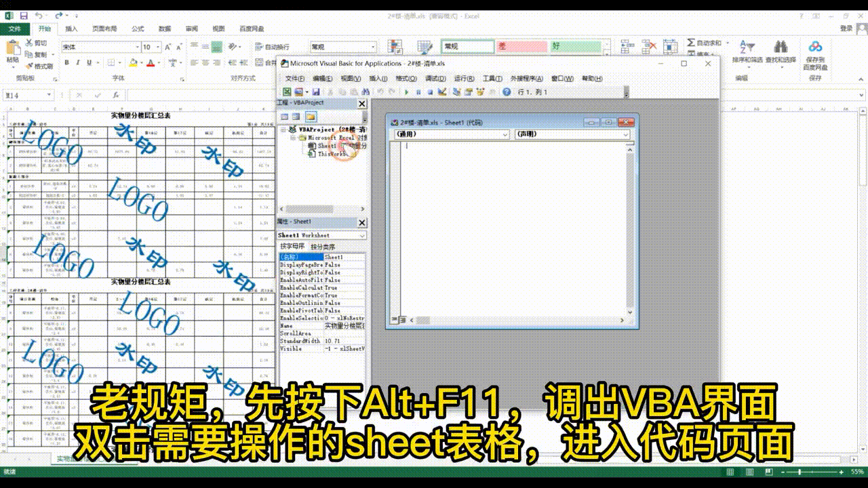Toggle Italic formatting in Excel ribbon
This screenshot has height=488, width=868.
[x=77, y=62]
